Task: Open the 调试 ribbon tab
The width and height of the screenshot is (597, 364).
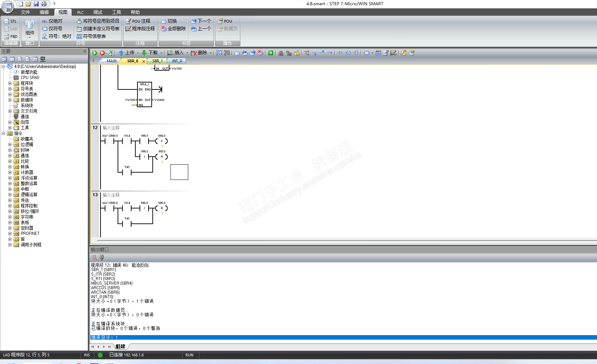Action: click(98, 12)
